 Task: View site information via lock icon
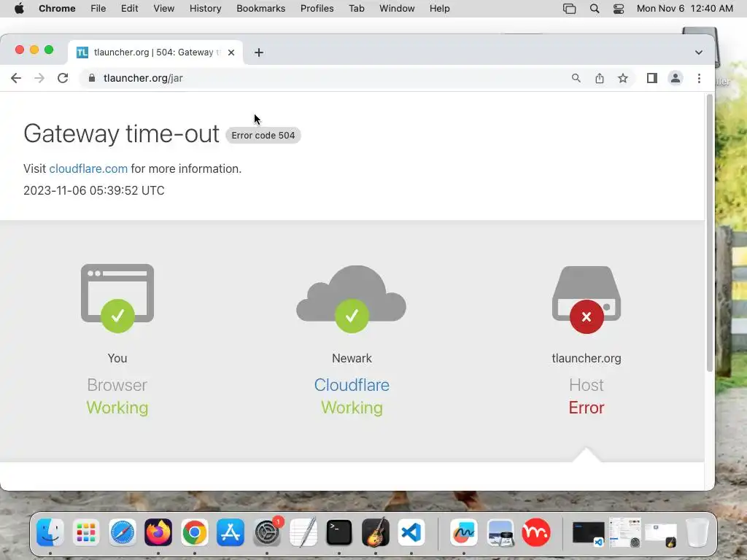tap(92, 78)
